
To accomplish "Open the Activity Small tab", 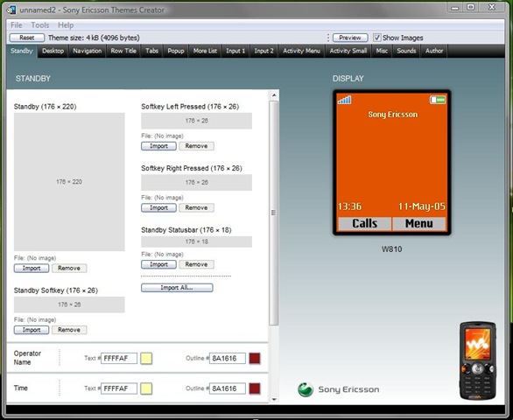I will click(x=348, y=51).
